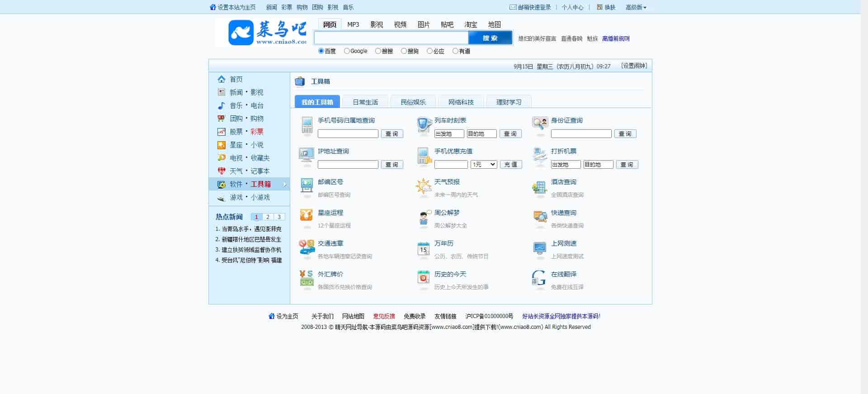Choose the 有道 radio button
The height and width of the screenshot is (394, 868).
coord(455,51)
